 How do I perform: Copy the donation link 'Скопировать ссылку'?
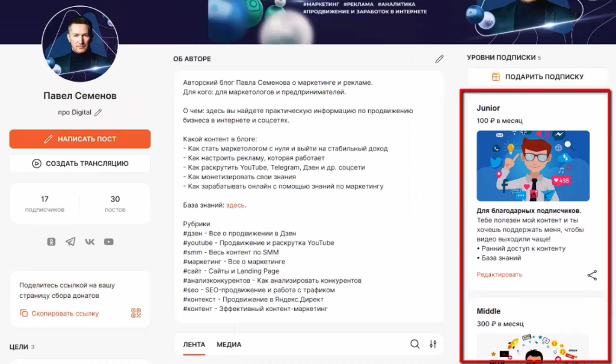point(60,313)
